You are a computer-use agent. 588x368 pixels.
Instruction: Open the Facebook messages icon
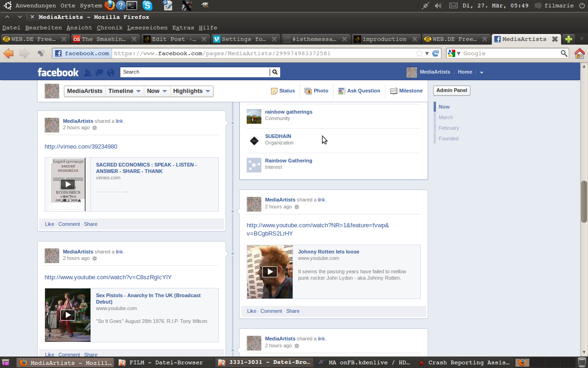[99, 72]
